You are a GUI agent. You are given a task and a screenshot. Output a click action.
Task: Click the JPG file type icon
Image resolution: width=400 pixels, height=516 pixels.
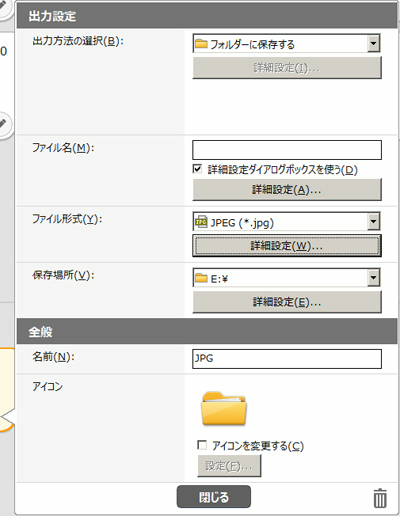pyautogui.click(x=201, y=222)
